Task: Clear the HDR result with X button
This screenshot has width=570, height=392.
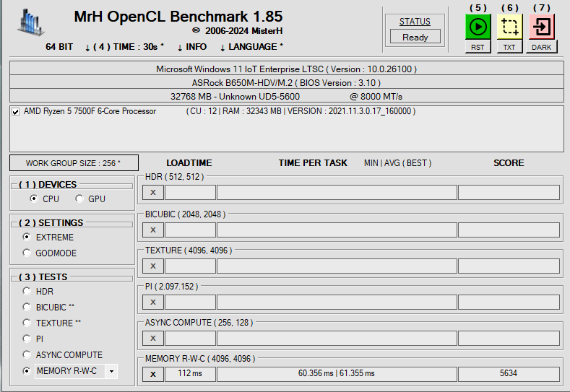Action: [x=153, y=193]
